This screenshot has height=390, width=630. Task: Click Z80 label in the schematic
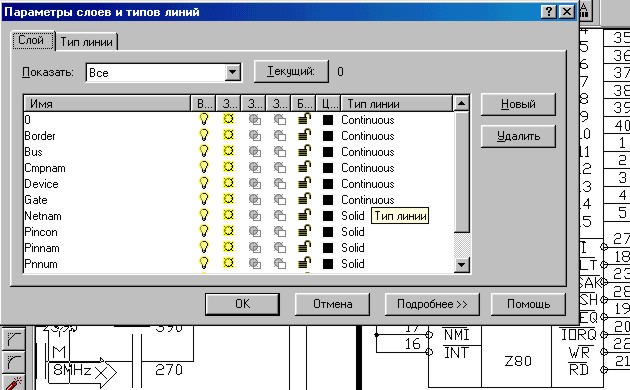point(518,361)
